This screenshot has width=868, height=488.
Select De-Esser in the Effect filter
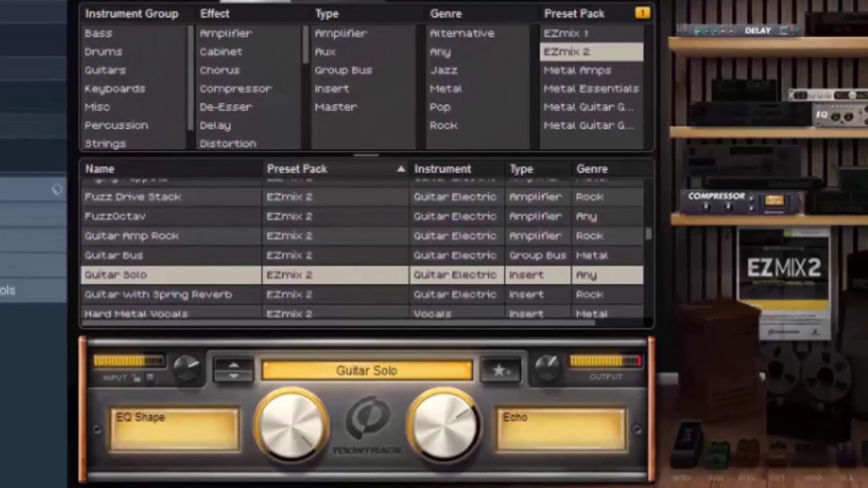tap(226, 106)
